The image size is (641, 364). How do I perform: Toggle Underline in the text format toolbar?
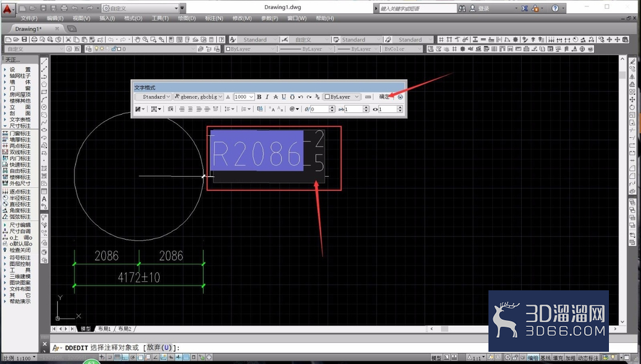click(x=284, y=97)
